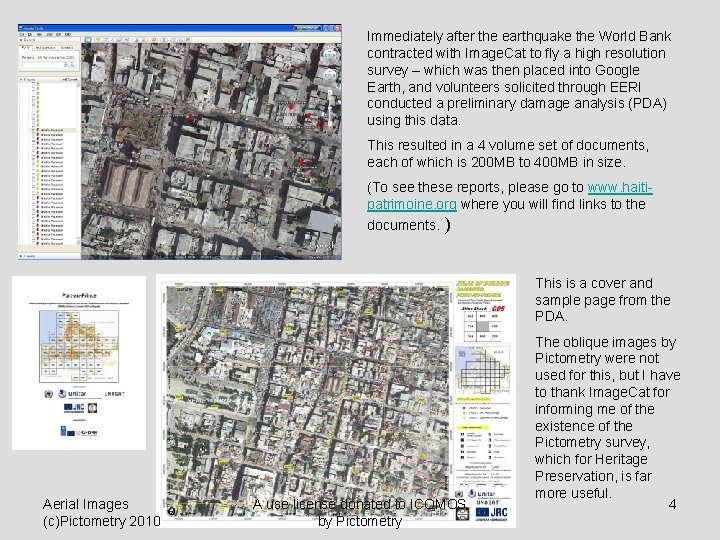This screenshot has height=540, width=720.
Task: Click the search magnifier button beside input
Action: coord(72,65)
